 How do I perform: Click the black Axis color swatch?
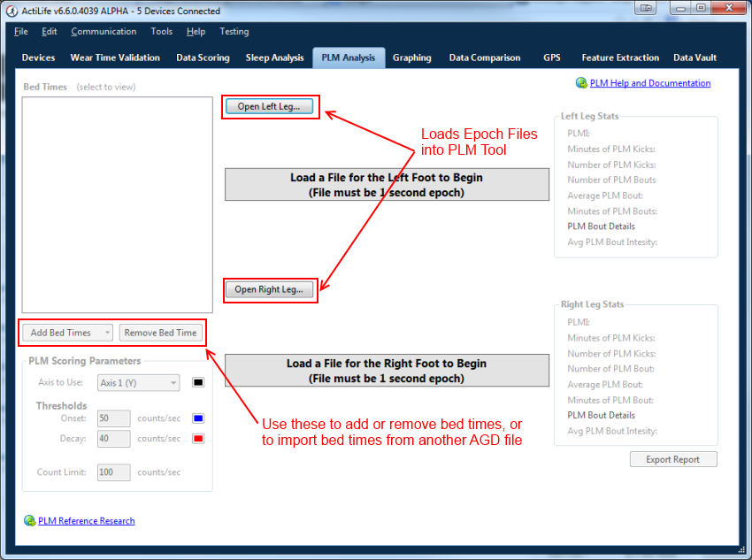[x=197, y=382]
